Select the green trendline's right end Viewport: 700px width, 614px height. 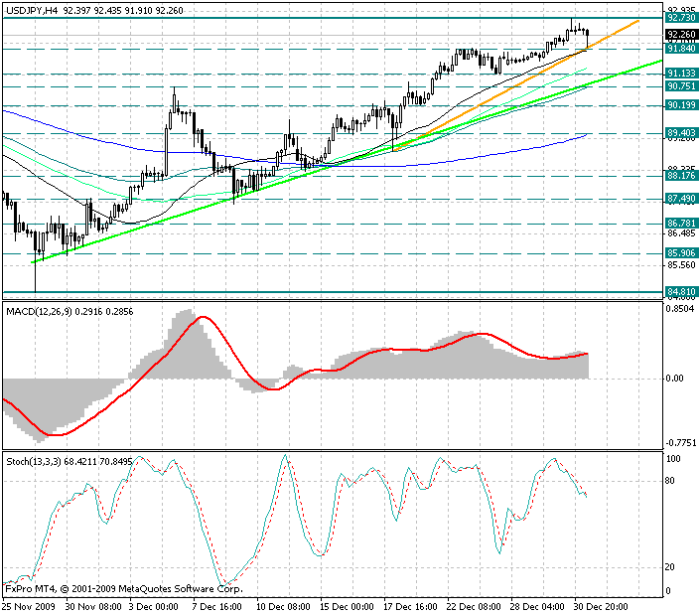(660, 61)
